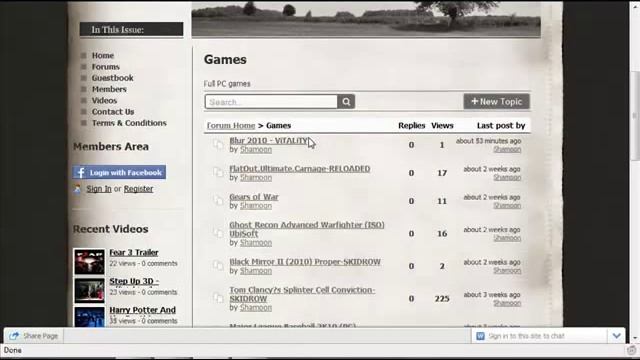The width and height of the screenshot is (640, 360).
Task: Click topic icon for FlatOut Ultimate Carnage
Action: 218,173
